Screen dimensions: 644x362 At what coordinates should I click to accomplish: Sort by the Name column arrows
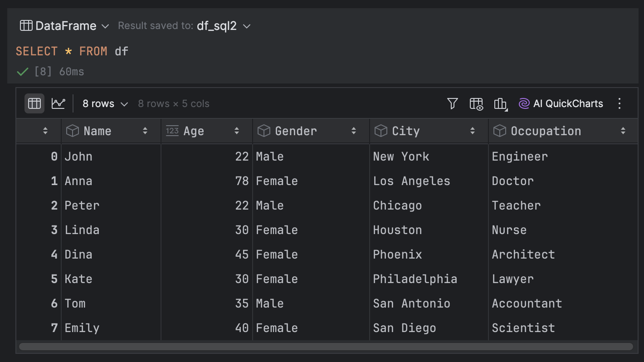click(x=145, y=131)
